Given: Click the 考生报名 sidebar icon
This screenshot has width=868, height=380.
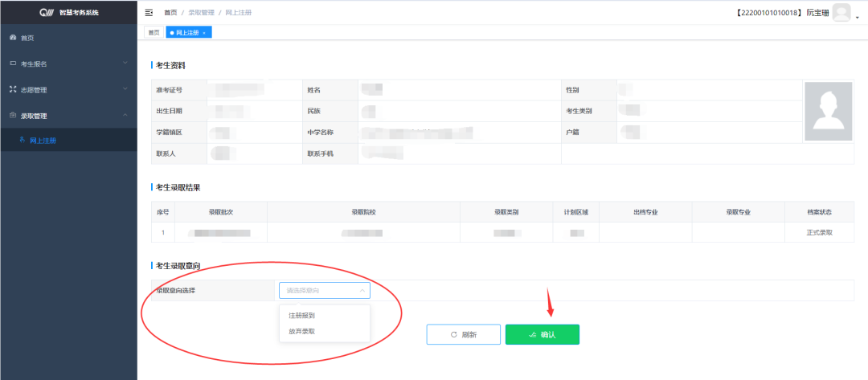Looking at the screenshot, I should pos(12,63).
